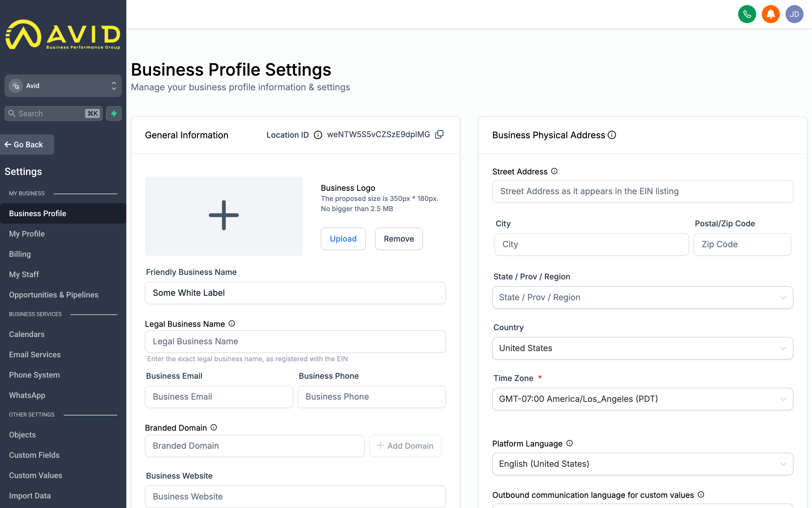Image resolution: width=812 pixels, height=508 pixels.
Task: Click the Remove logo button
Action: 399,238
